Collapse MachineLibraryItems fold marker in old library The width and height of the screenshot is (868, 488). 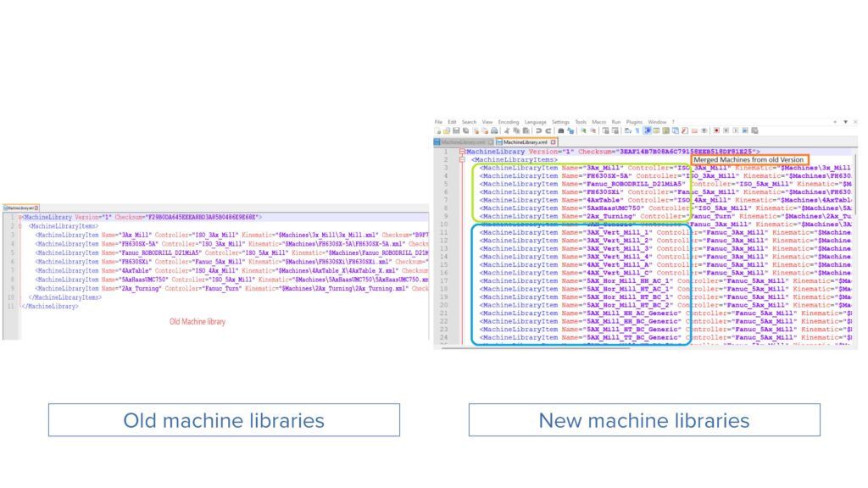pos(19,226)
